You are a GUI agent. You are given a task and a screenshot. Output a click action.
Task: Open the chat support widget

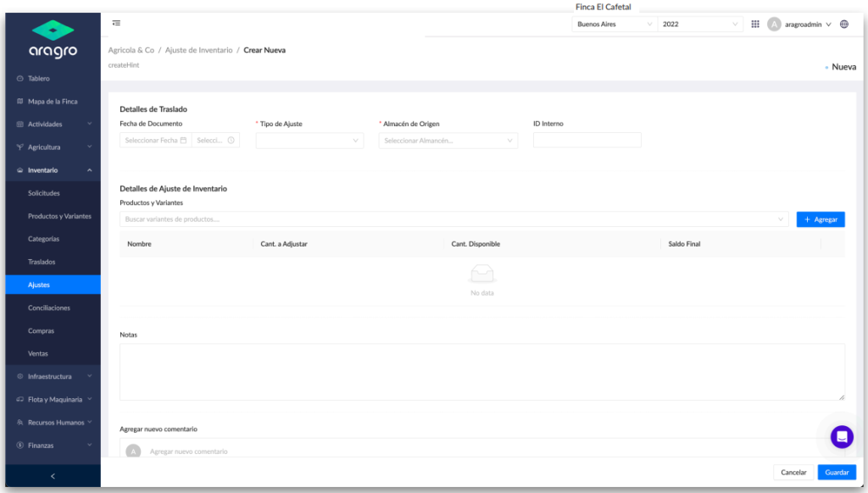(842, 436)
